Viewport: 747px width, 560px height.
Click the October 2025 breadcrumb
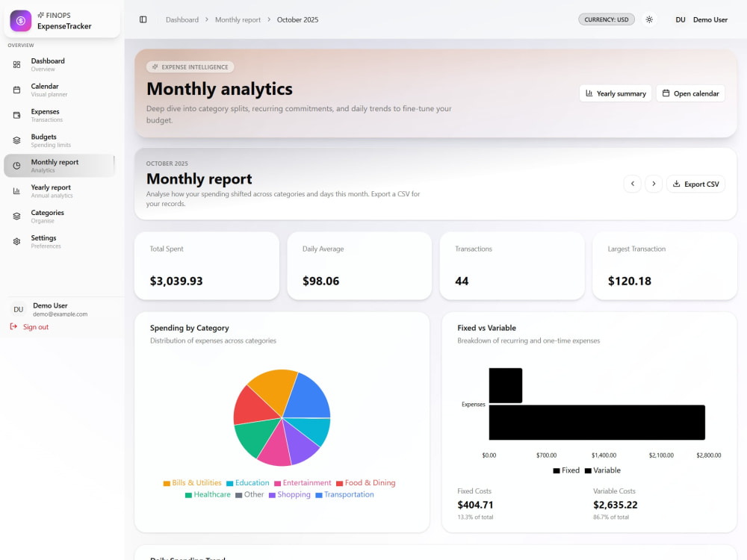coord(297,19)
